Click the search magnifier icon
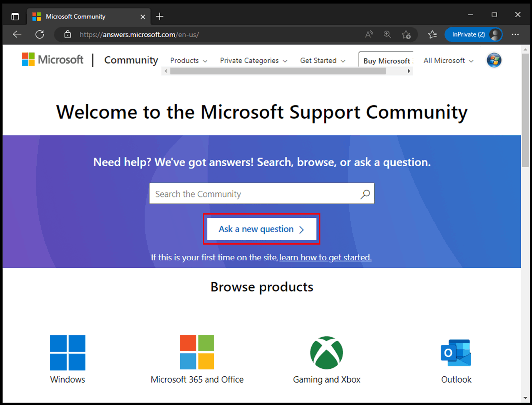 coord(365,194)
